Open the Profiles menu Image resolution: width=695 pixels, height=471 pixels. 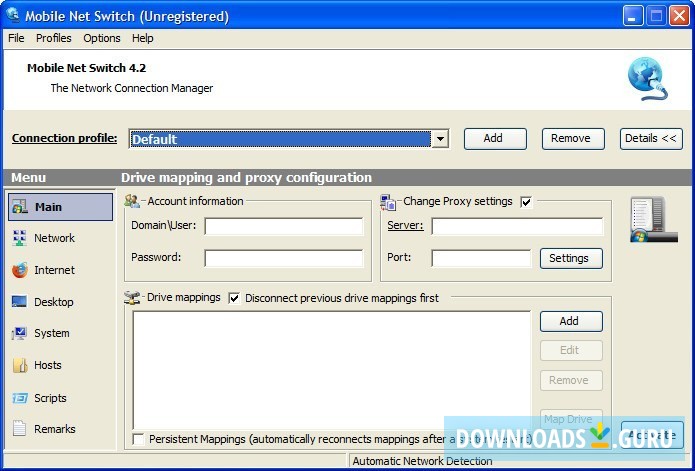pyautogui.click(x=54, y=38)
